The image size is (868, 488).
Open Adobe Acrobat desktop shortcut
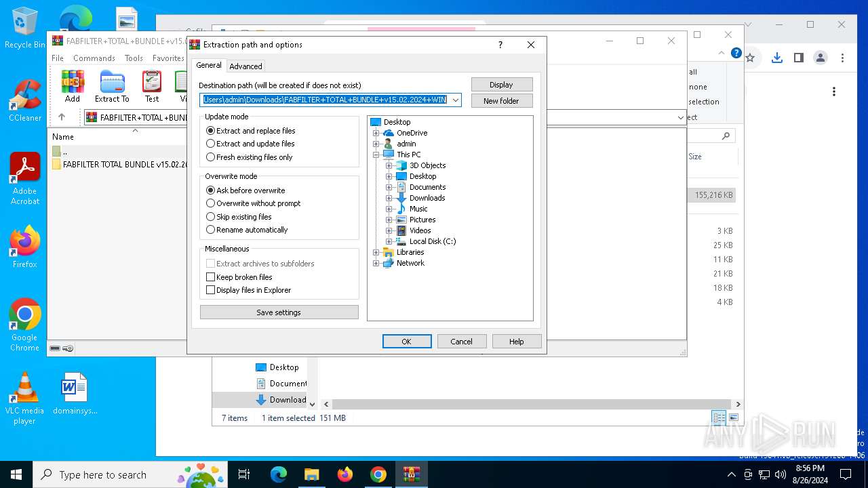pos(24,179)
